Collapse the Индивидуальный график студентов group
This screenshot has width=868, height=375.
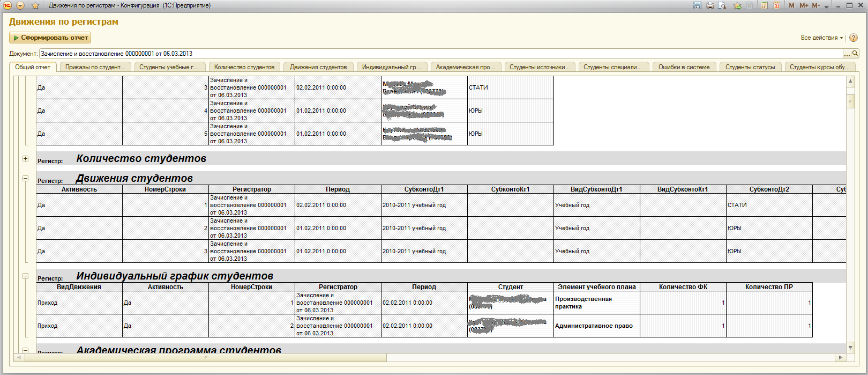coord(25,276)
